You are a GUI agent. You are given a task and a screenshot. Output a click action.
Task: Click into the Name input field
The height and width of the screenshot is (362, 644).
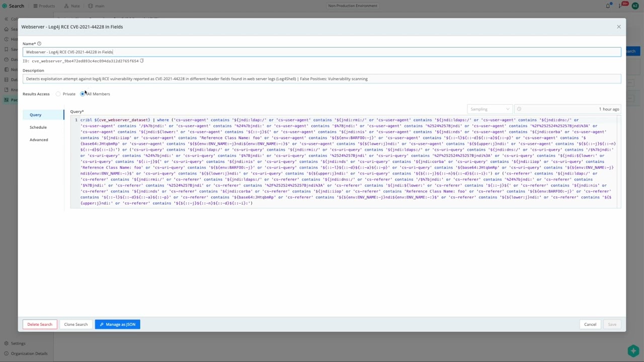[x=322, y=52]
